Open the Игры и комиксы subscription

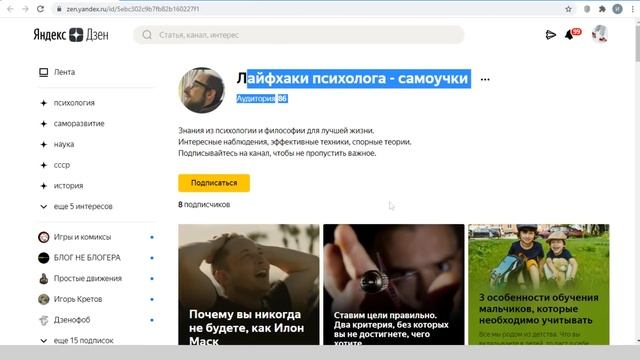click(82, 237)
